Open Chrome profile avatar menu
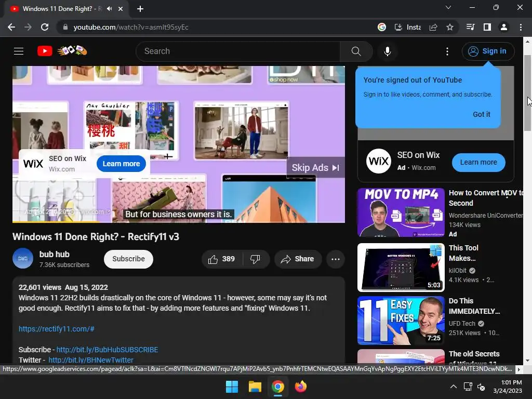The width and height of the screenshot is (532, 399). pyautogui.click(x=504, y=27)
